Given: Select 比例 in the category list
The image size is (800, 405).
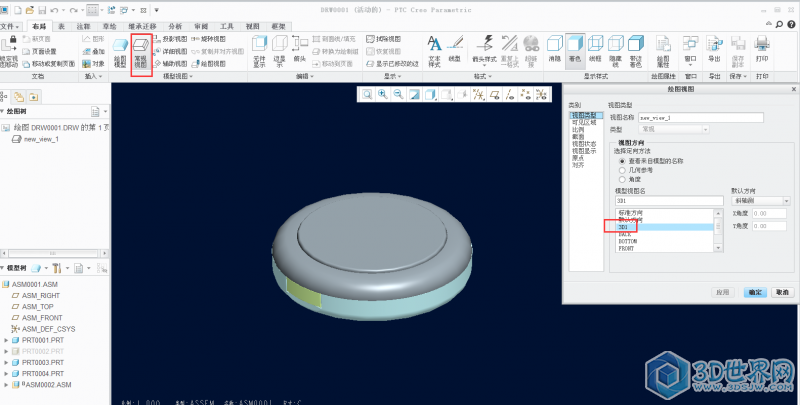Looking at the screenshot, I should 578,130.
